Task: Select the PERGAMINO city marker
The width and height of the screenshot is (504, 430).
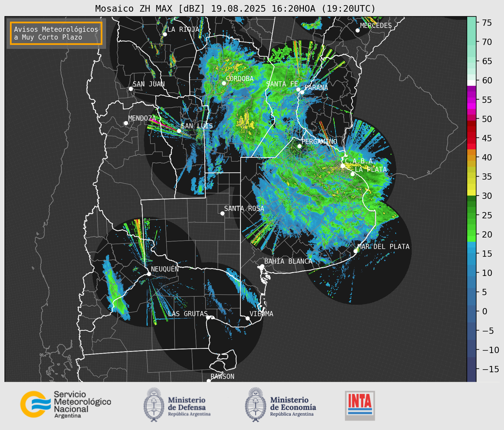Action: tap(299, 146)
